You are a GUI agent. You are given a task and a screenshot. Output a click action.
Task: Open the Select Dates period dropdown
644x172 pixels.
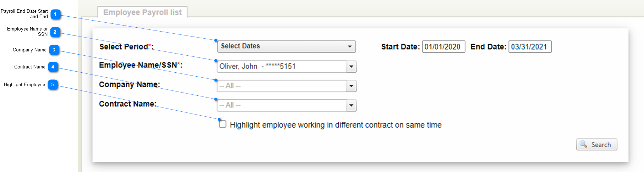coord(286,46)
